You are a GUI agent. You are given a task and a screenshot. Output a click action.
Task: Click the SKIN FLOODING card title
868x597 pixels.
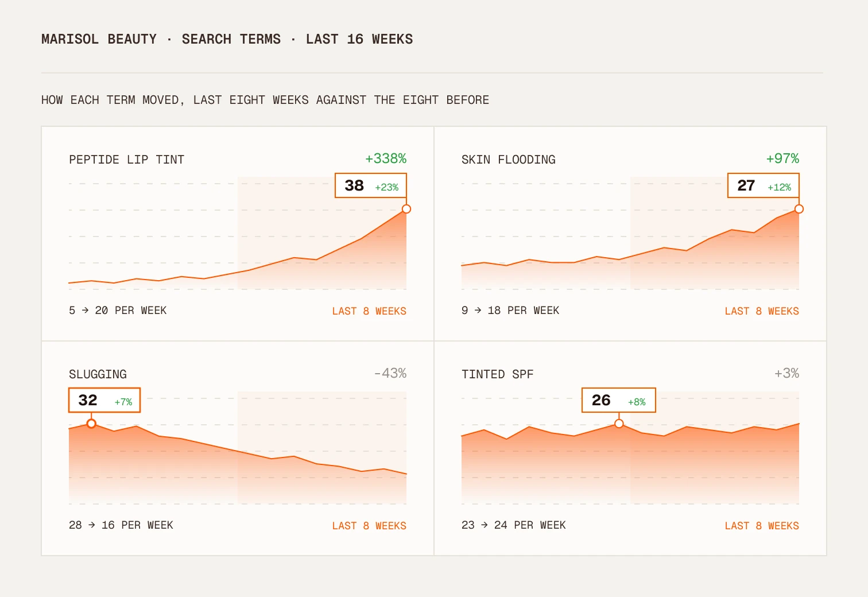[x=509, y=160]
